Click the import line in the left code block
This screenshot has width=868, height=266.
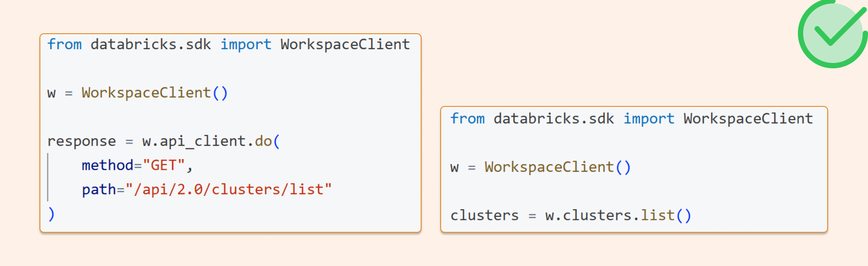[229, 44]
